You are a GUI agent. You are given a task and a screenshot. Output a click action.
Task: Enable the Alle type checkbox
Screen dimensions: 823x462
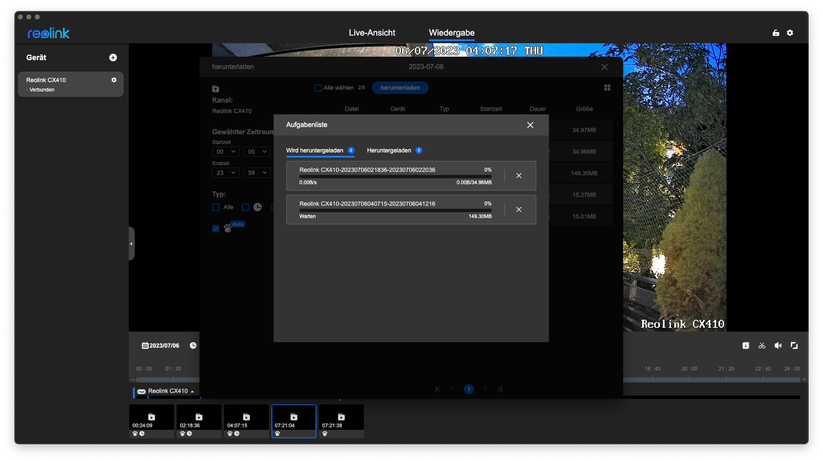pyautogui.click(x=216, y=207)
